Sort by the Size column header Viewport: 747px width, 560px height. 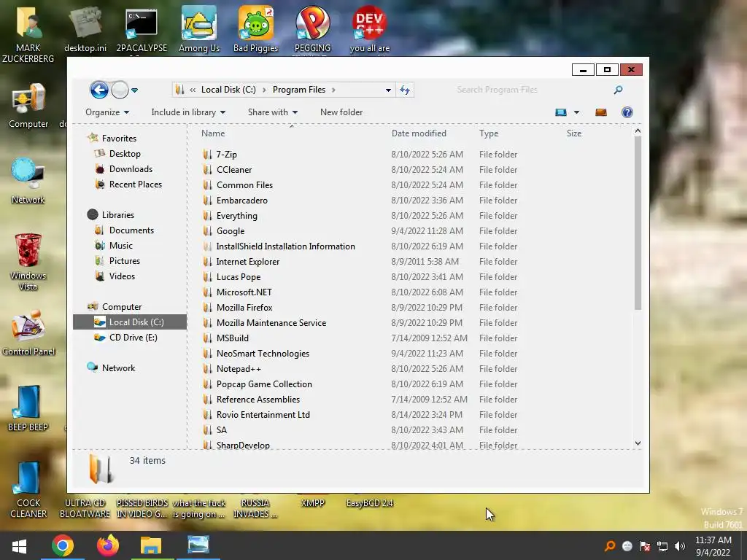pos(574,133)
